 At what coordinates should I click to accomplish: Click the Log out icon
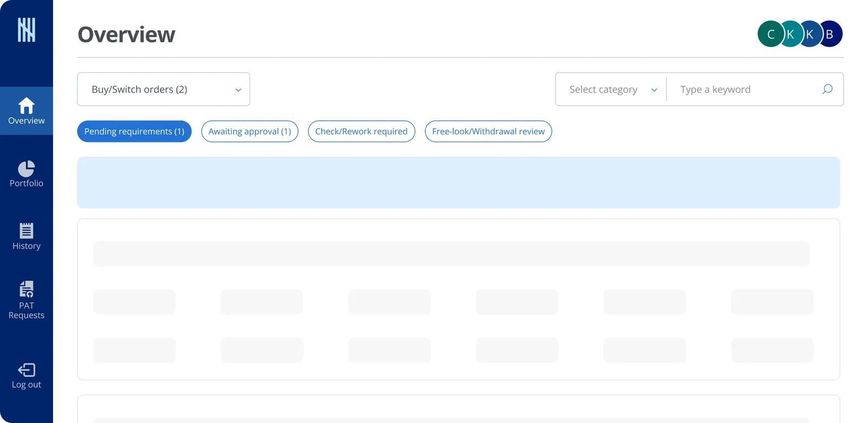point(26,370)
